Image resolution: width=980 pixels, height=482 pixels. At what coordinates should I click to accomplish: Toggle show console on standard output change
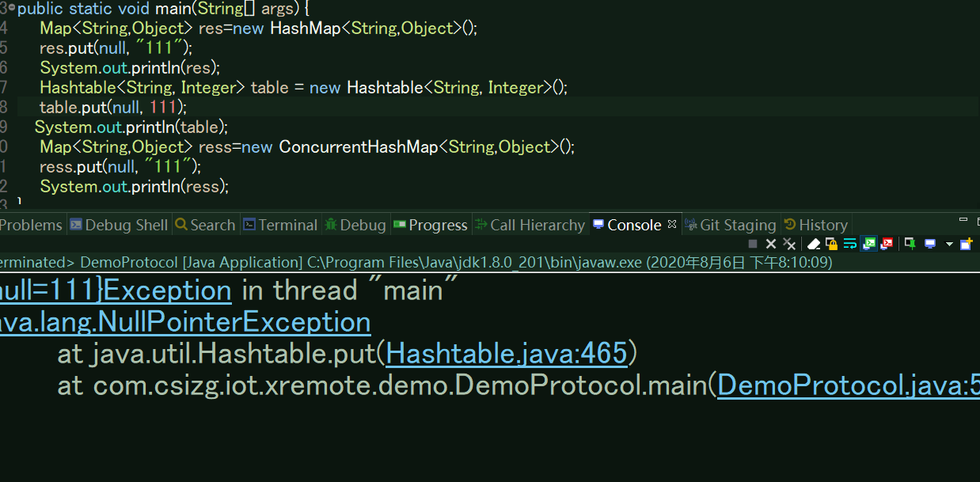coord(869,244)
